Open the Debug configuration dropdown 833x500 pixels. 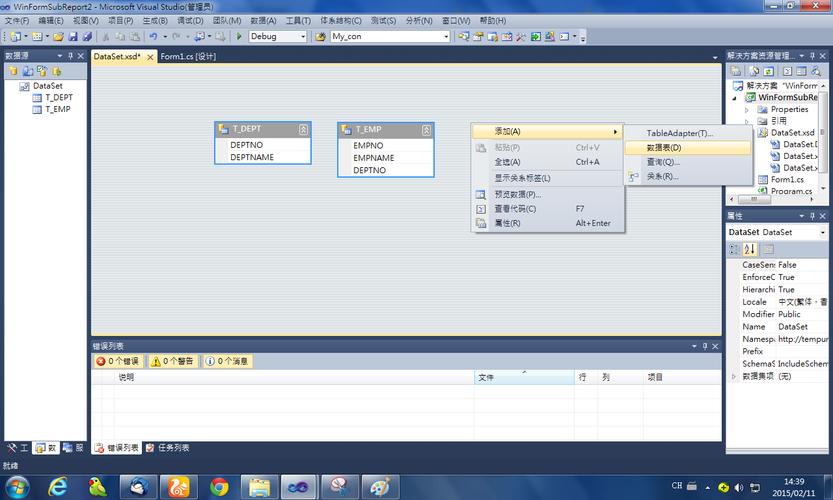click(x=303, y=37)
